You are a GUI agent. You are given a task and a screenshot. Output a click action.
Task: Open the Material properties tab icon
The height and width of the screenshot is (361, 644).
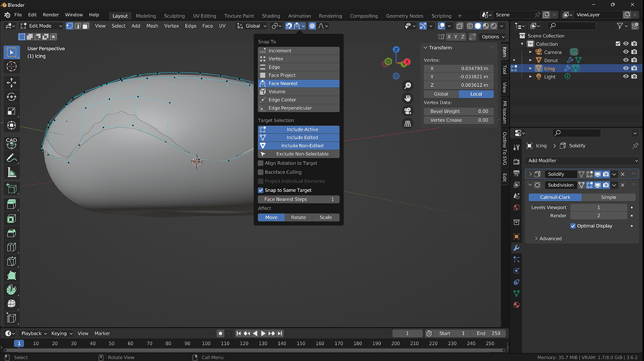[517, 305]
